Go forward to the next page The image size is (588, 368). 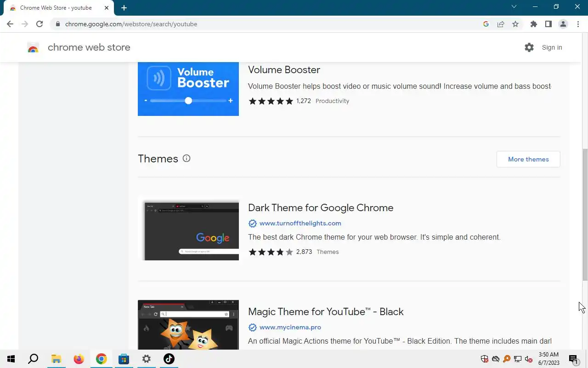coord(25,24)
